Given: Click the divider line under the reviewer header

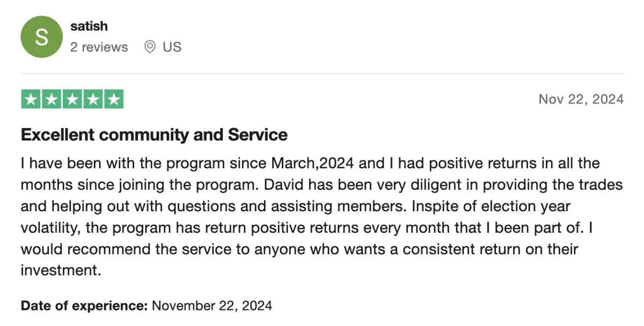Looking at the screenshot, I should [x=322, y=73].
